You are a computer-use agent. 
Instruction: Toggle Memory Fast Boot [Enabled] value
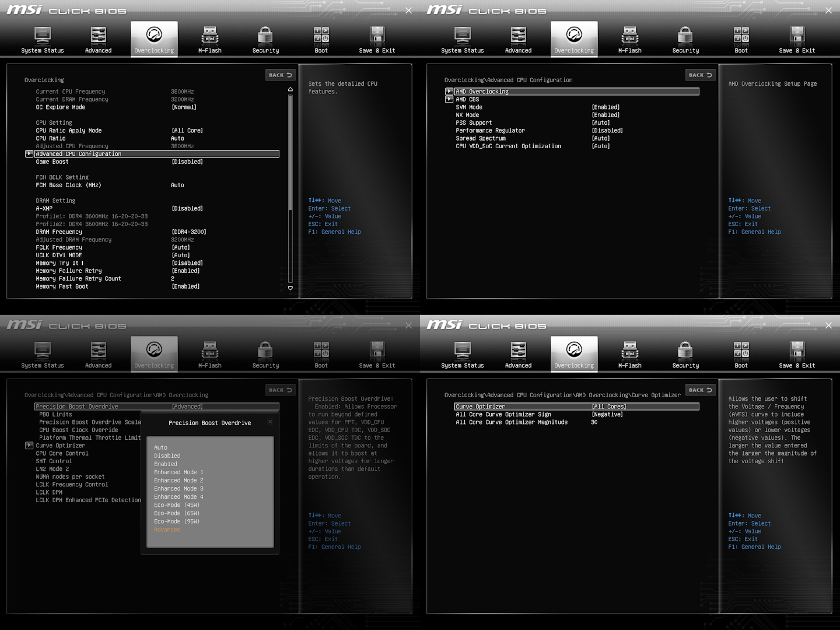tap(185, 286)
